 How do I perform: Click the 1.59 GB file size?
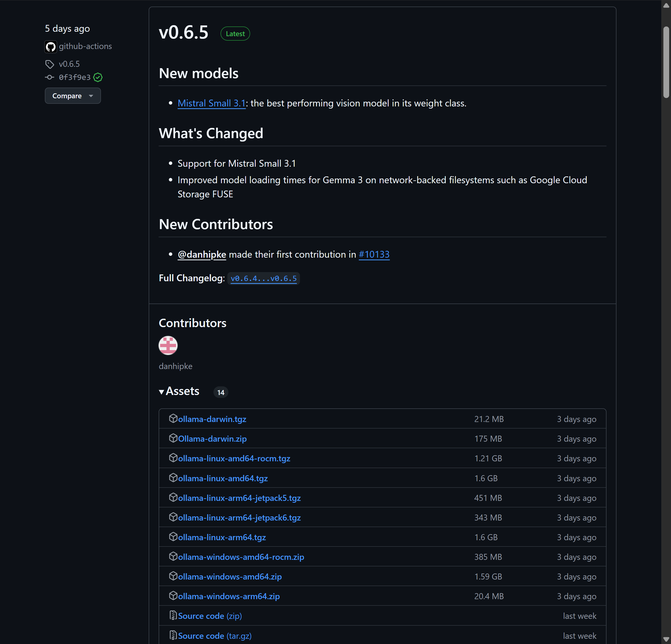click(x=488, y=577)
